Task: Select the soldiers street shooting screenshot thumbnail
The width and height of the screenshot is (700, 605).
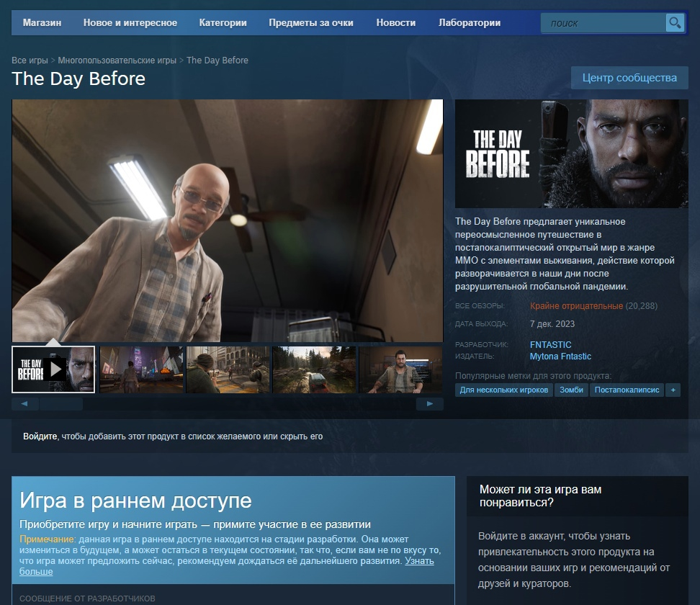Action: coord(228,369)
